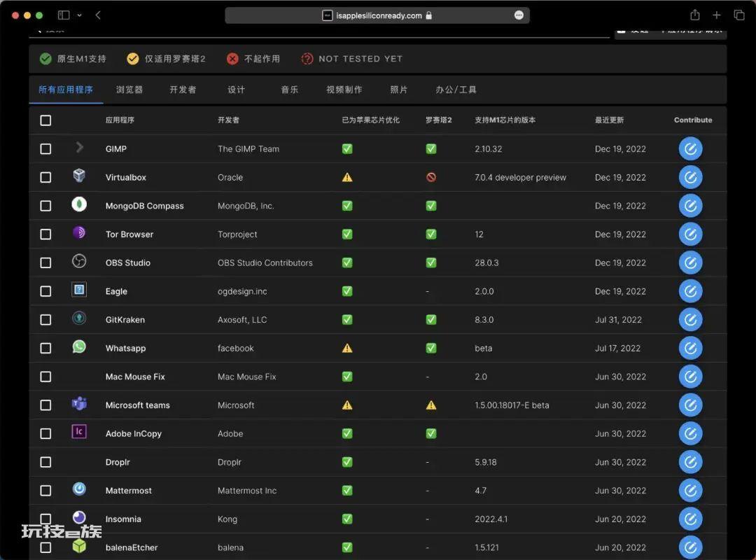756x560 pixels.
Task: Open contribute edit for Virtualbox
Action: click(x=690, y=177)
